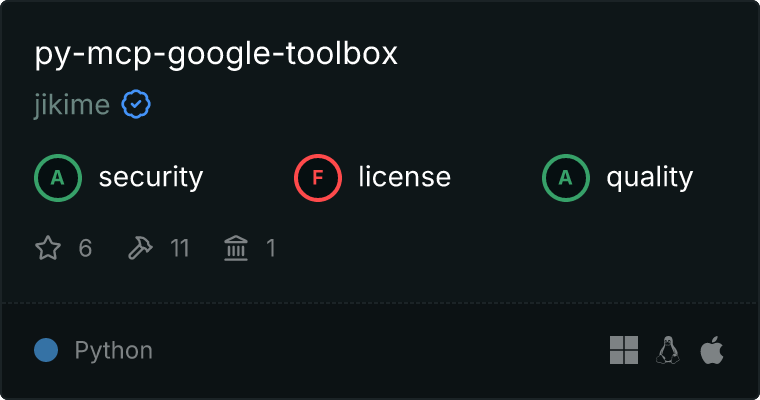The image size is (760, 400).
Task: Click the star icon
Action: 48,248
